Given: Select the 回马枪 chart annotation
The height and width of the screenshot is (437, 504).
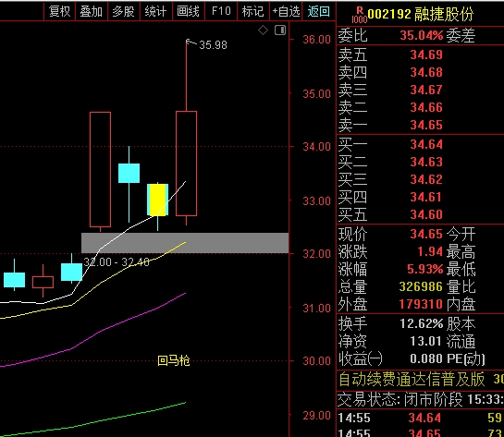Looking at the screenshot, I should (x=174, y=361).
